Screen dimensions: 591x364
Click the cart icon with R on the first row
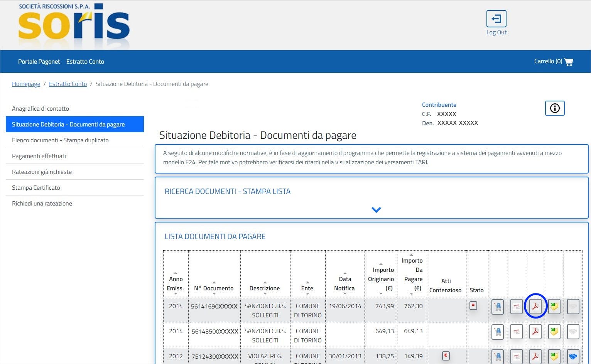tap(497, 306)
